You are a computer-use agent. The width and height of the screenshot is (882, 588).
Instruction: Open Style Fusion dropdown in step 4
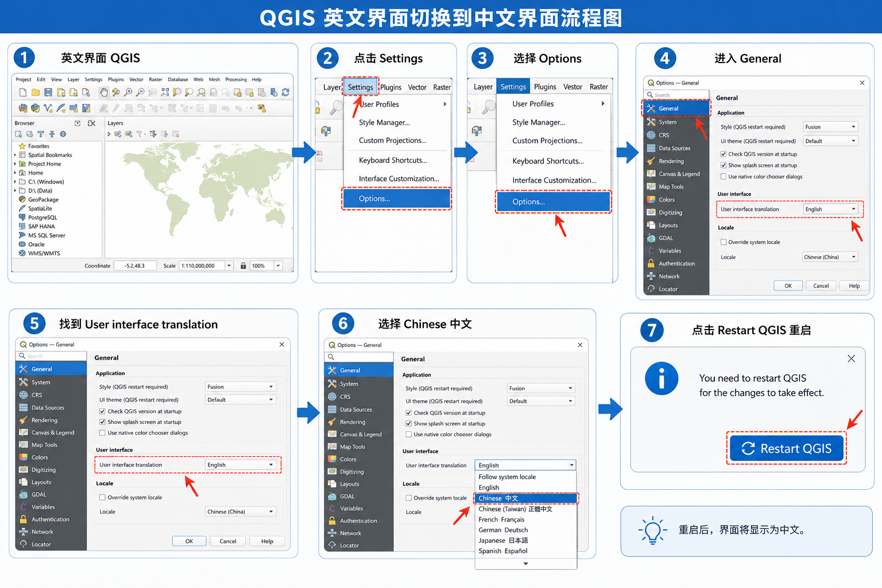click(830, 127)
